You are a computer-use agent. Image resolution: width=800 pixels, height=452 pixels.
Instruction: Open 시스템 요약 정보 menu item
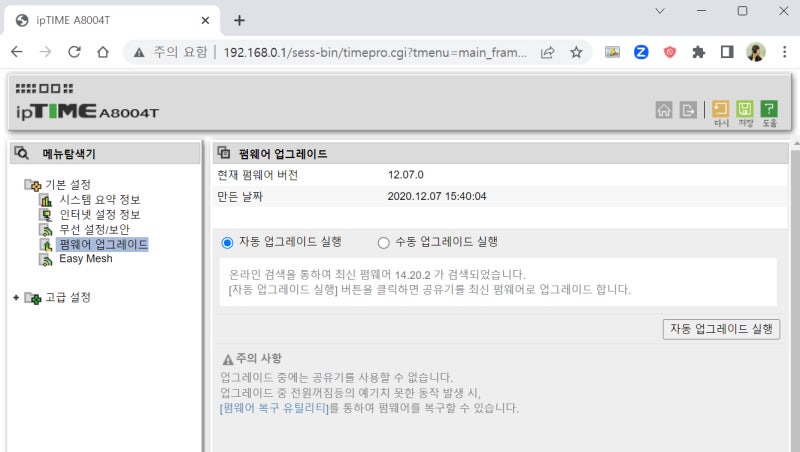(99, 199)
